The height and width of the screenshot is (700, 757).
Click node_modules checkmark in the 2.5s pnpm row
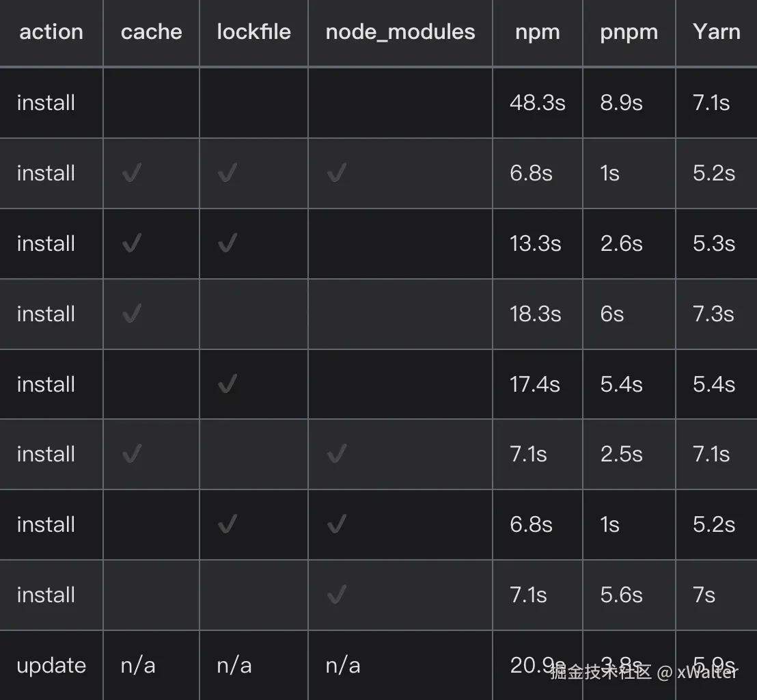(x=336, y=455)
